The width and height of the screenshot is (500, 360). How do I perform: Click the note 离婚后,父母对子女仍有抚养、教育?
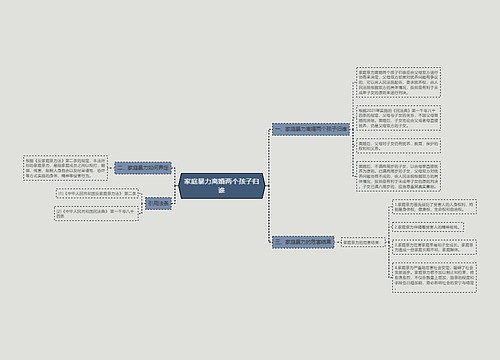point(398,146)
